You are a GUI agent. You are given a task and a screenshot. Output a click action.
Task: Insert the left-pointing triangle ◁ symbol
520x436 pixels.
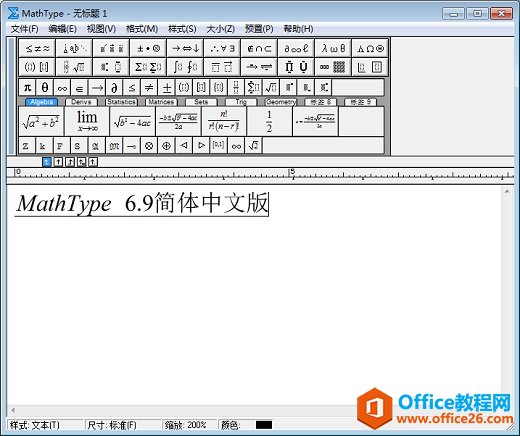[184, 146]
